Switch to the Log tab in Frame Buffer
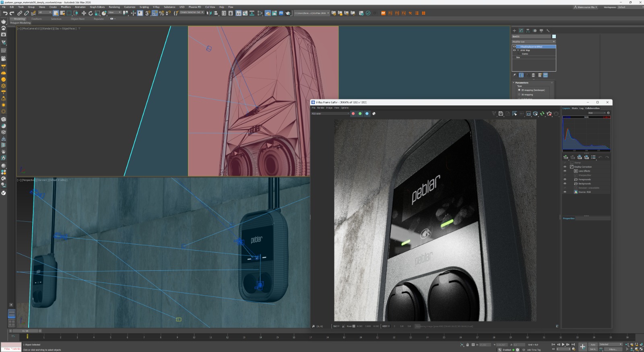This screenshot has width=644, height=352. pos(581,108)
